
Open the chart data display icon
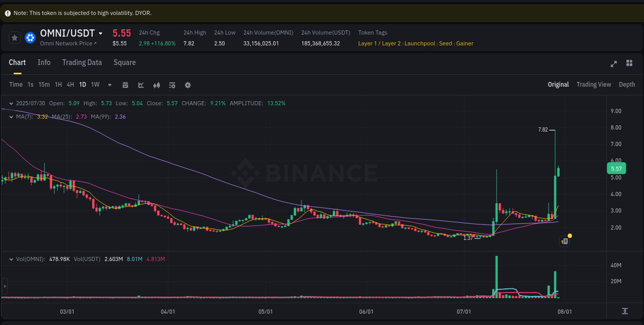coord(172,85)
